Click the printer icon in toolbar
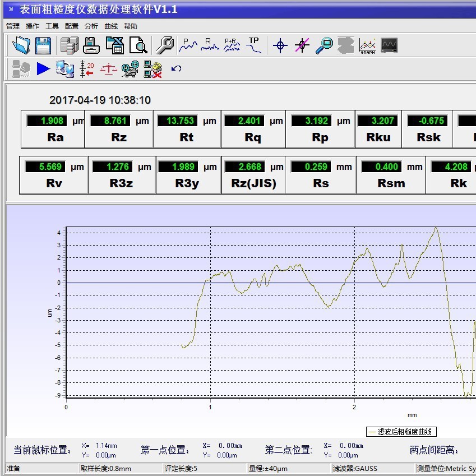The width and height of the screenshot is (476, 476). click(91, 45)
